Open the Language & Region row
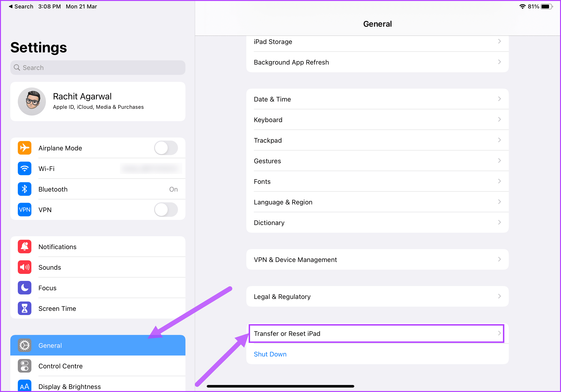Viewport: 561px width, 392px height. 377,202
